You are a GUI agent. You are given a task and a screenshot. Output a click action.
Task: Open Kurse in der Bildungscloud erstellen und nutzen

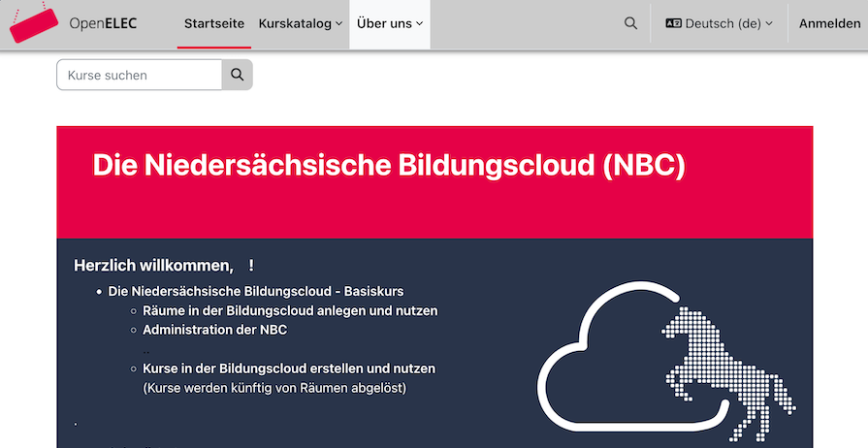coord(289,368)
